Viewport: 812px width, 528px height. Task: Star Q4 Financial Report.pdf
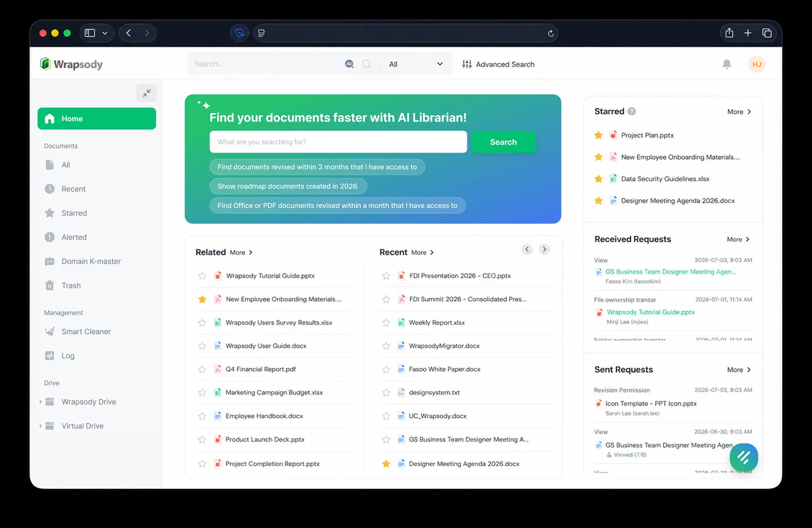tap(202, 369)
